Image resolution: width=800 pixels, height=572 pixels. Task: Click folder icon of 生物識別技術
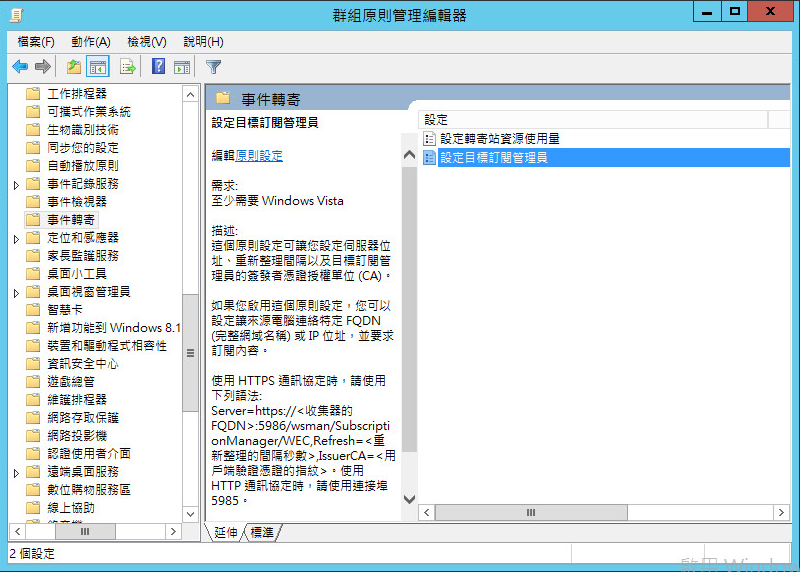(33, 130)
